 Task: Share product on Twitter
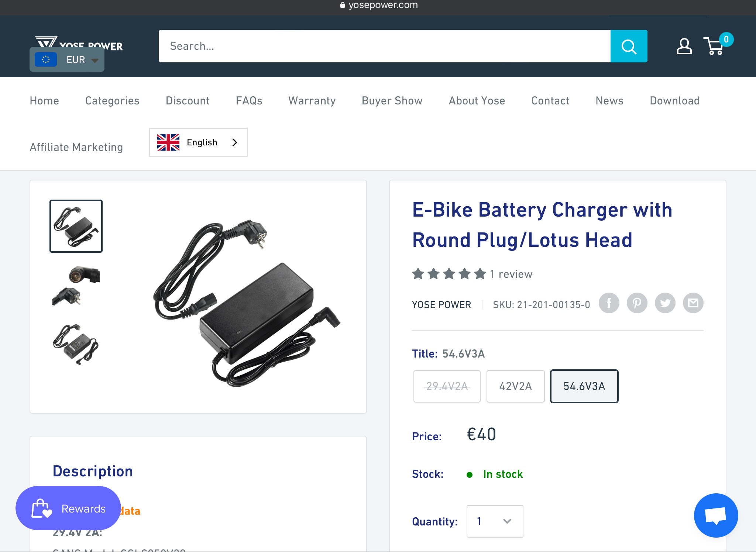click(x=665, y=303)
